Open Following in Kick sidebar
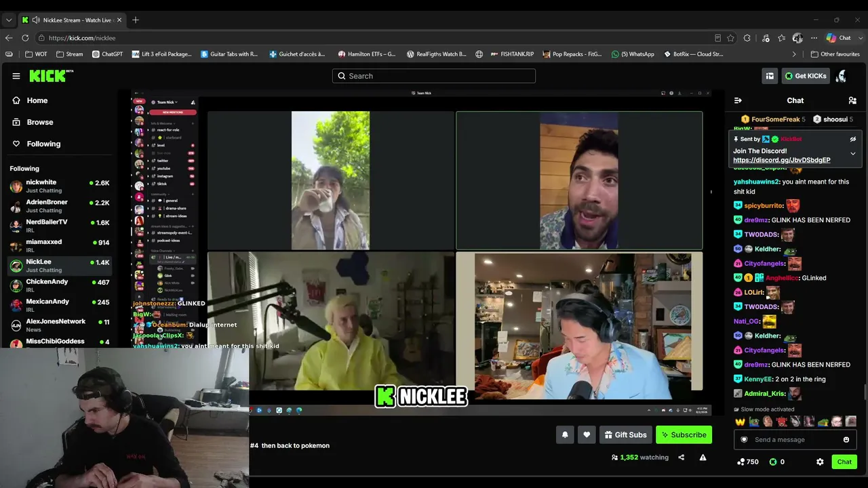The image size is (868, 488). pyautogui.click(x=43, y=144)
